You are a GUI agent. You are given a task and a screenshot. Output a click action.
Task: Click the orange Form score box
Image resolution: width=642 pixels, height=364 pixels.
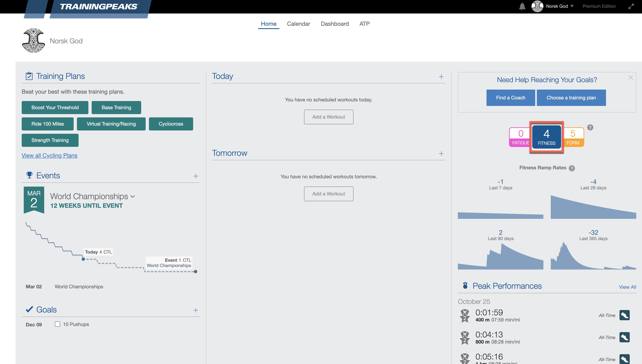click(x=573, y=137)
